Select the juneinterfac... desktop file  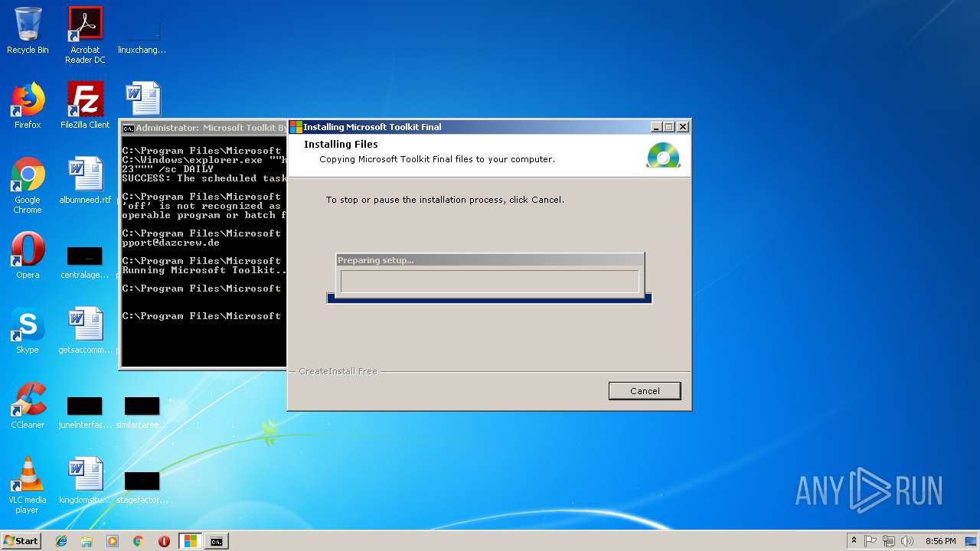(x=85, y=412)
